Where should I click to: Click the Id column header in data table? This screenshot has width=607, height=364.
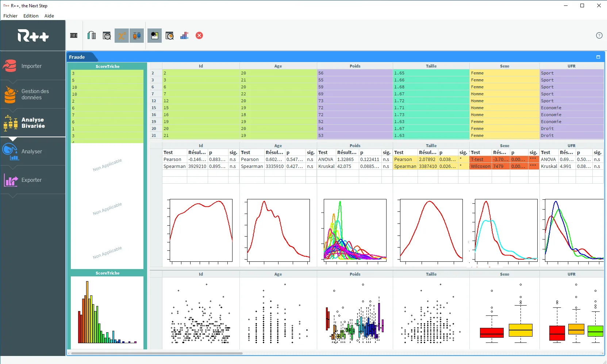tap(201, 66)
